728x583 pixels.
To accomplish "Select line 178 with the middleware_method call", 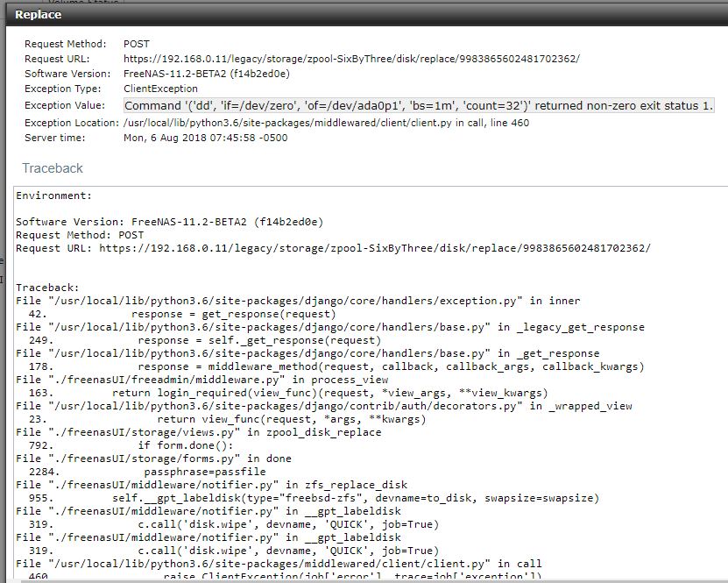I will (x=336, y=366).
